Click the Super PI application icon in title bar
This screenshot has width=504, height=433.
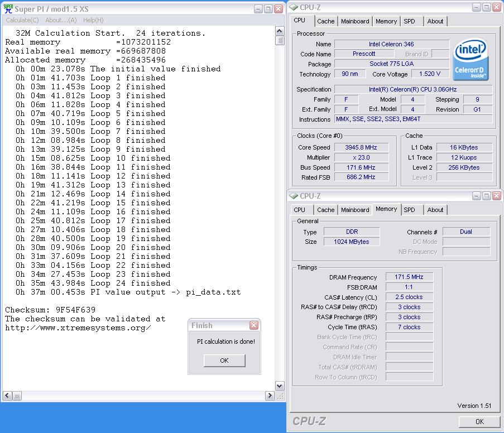8,9
